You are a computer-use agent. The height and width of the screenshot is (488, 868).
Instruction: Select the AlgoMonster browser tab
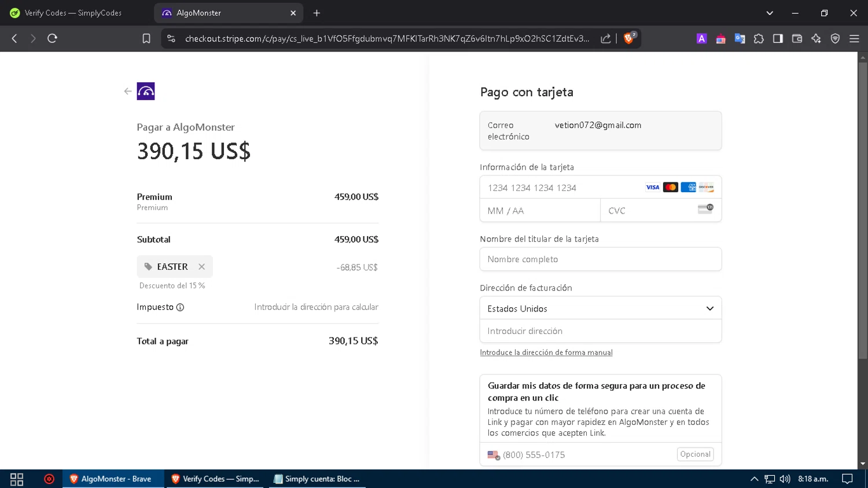coord(229,13)
